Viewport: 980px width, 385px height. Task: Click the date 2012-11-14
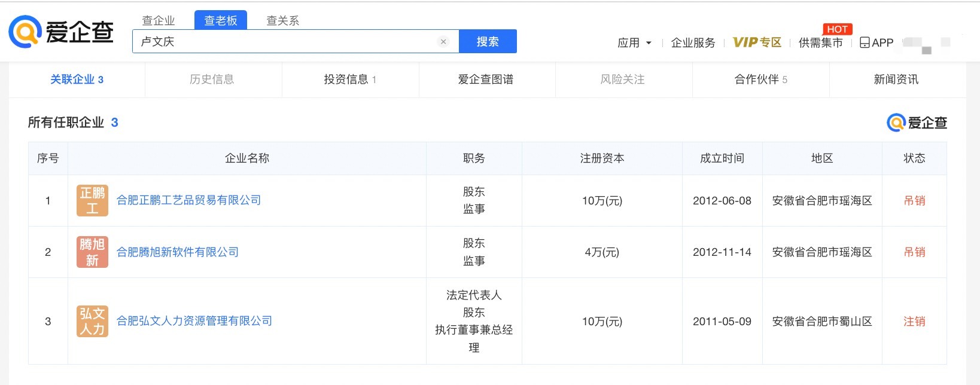point(722,252)
